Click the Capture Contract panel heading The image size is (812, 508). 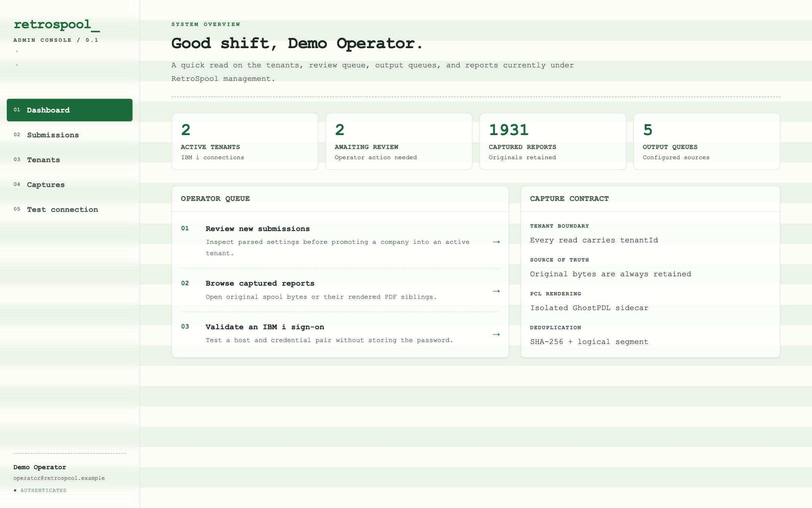click(569, 198)
